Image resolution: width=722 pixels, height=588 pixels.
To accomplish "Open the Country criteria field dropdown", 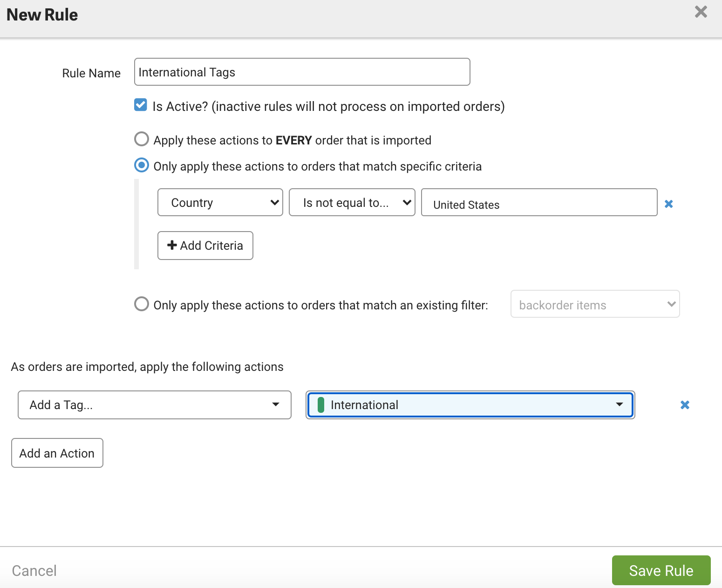I will 220,203.
